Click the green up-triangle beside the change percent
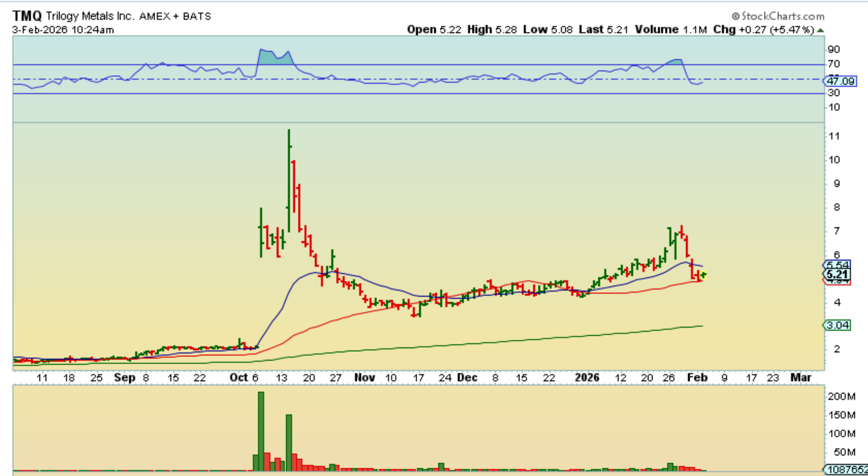Screen dimensions: 868x476 click(x=821, y=30)
